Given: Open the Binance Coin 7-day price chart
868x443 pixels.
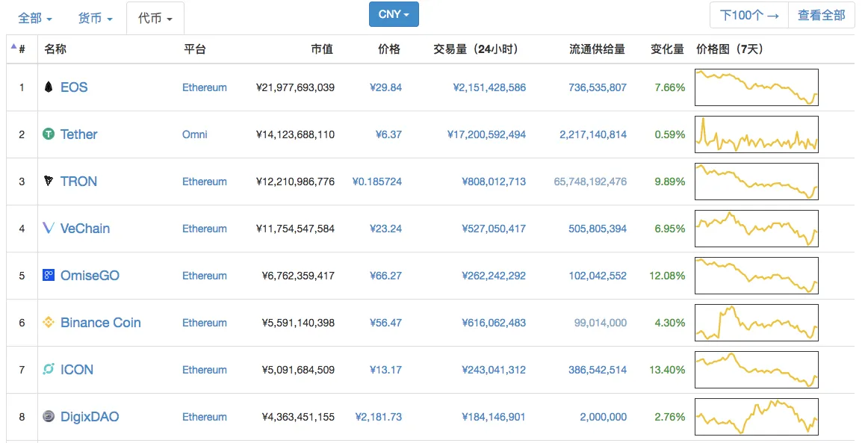Looking at the screenshot, I should tap(757, 322).
